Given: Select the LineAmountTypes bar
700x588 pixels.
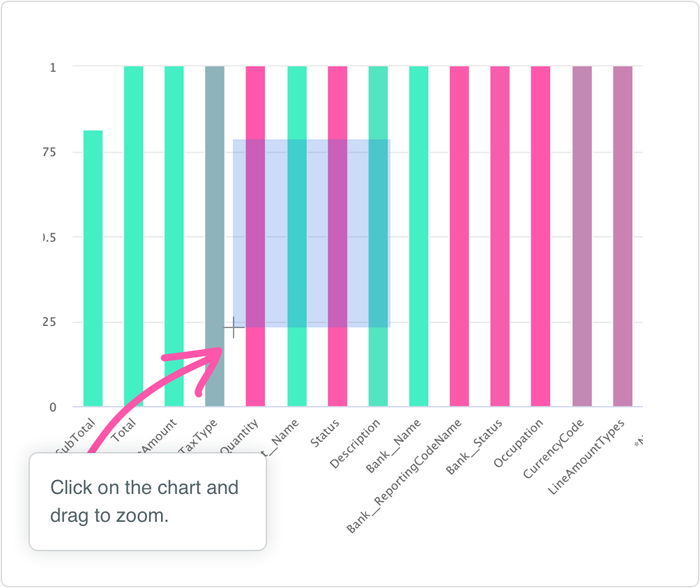Looking at the screenshot, I should click(623, 236).
